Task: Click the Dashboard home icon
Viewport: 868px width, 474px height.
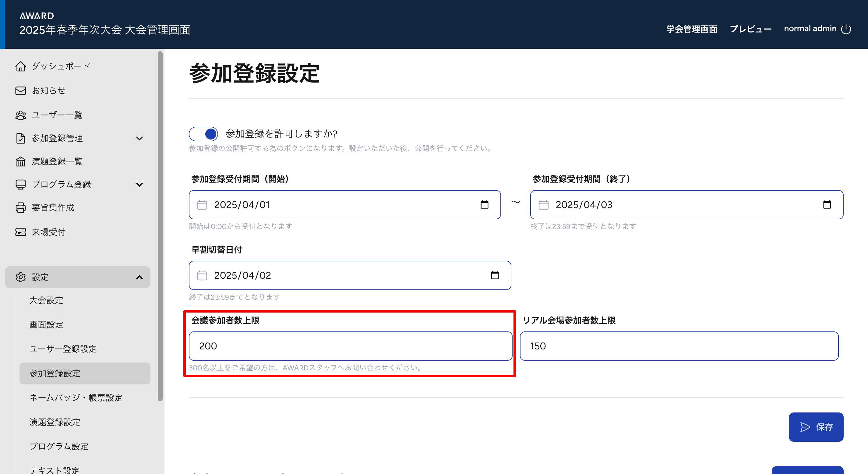Action: click(20, 66)
